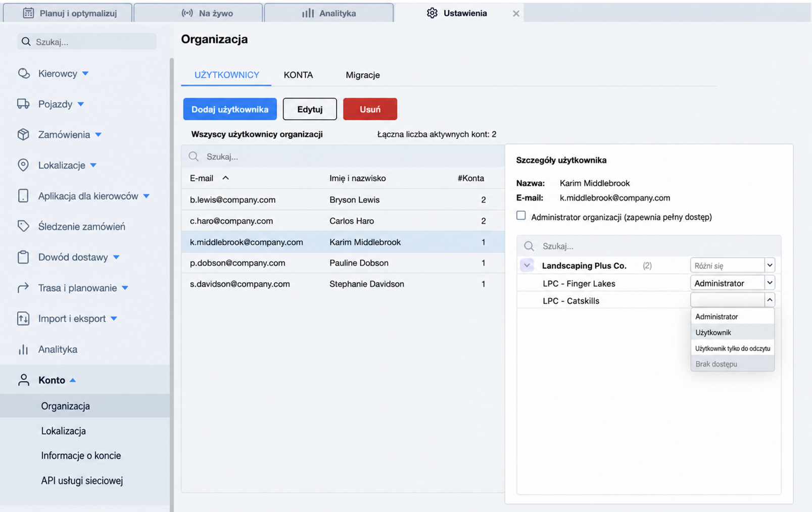The height and width of the screenshot is (512, 812).
Task: Click the Imię i nazwisko column header
Action: tap(357, 178)
